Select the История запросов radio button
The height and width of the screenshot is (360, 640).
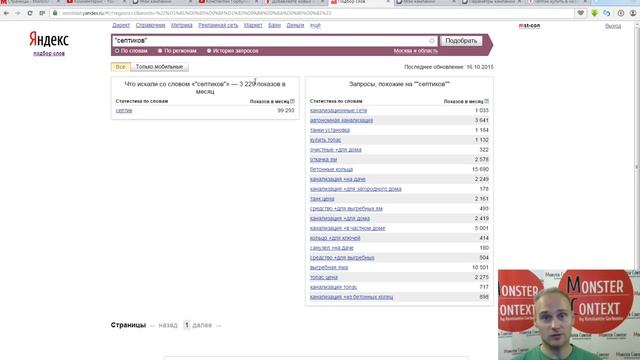coord(209,51)
